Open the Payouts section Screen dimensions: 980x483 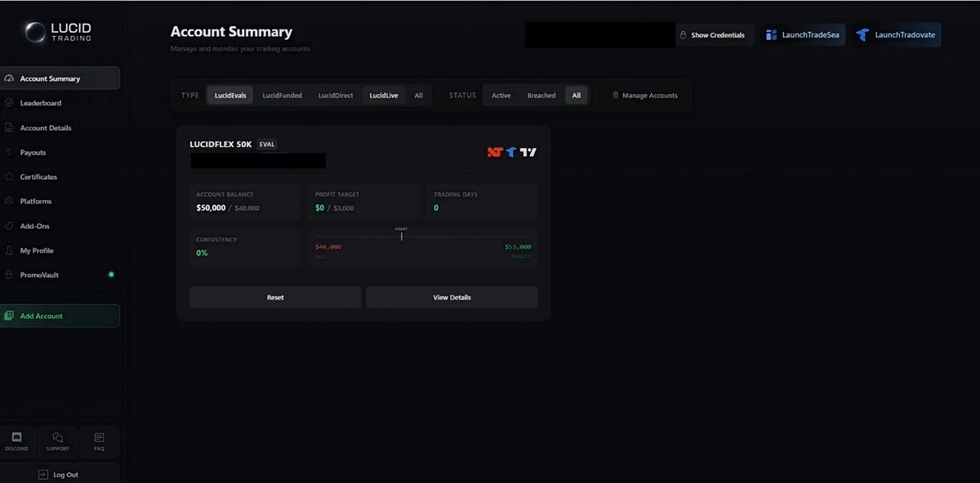(60, 152)
